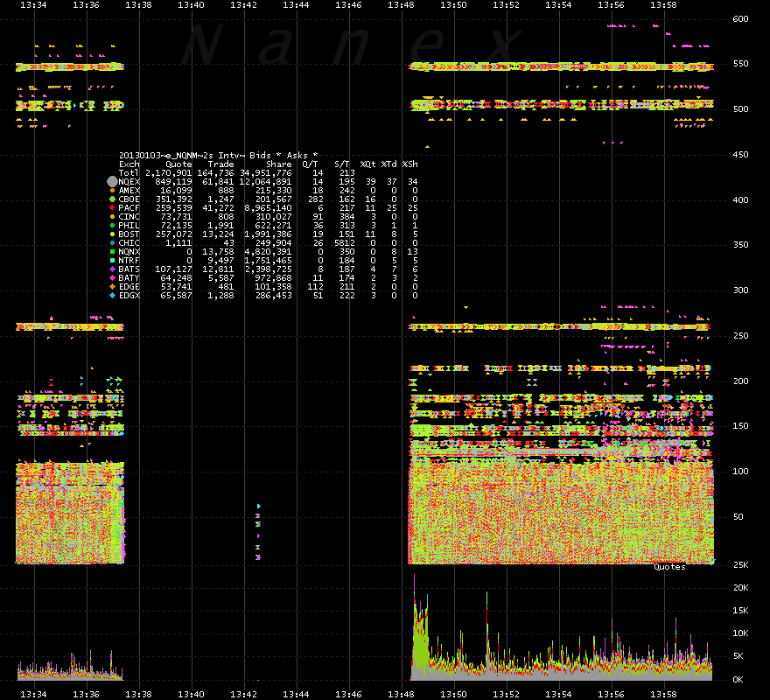Click the '%Sh' column header
This screenshot has height=700, width=770.
pos(410,164)
